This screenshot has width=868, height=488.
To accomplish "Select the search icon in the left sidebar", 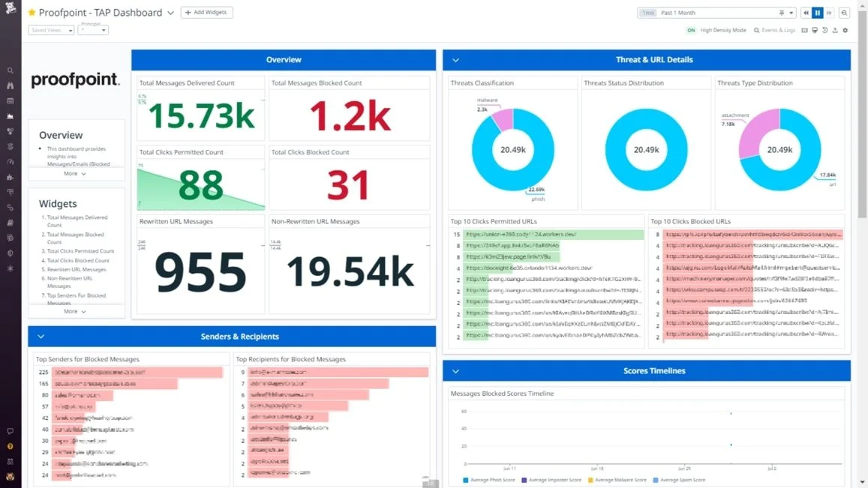I will click(10, 70).
